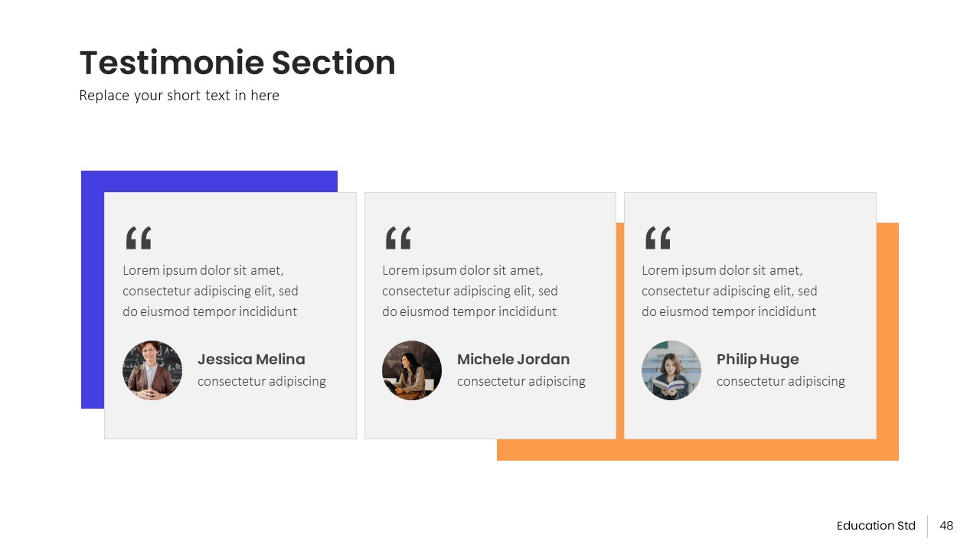The height and width of the screenshot is (551, 980).
Task: Click the quote mark icon in middle card
Action: tap(398, 238)
